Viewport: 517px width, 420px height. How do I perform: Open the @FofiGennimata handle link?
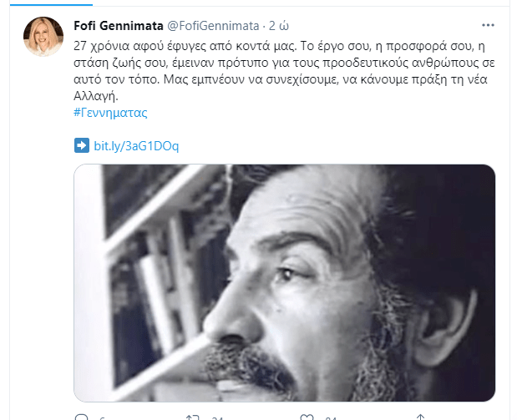tap(213, 26)
